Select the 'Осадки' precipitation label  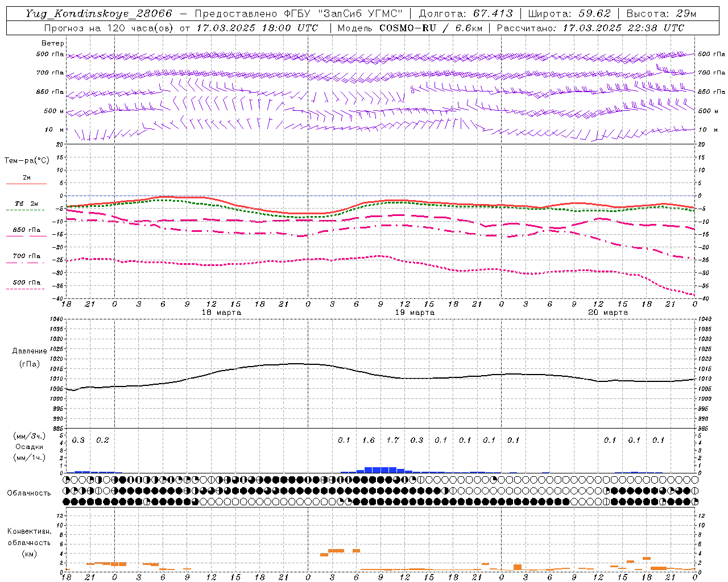pyautogui.click(x=29, y=447)
